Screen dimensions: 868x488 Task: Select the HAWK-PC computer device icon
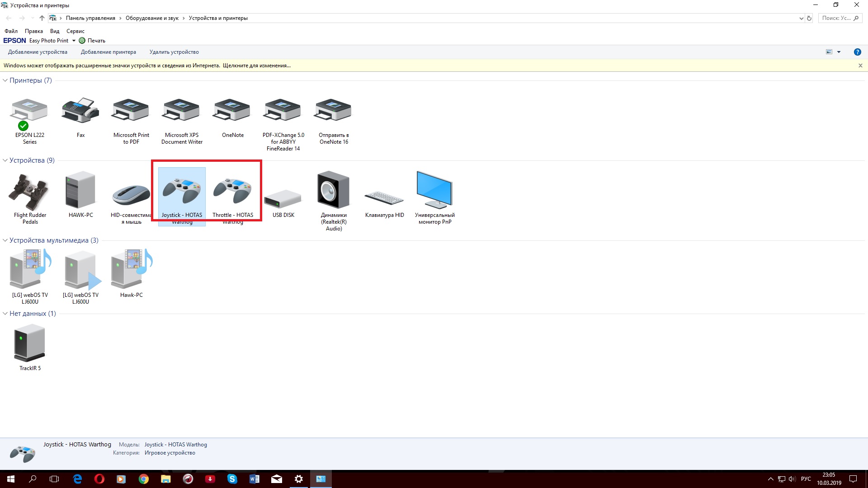pyautogui.click(x=80, y=190)
